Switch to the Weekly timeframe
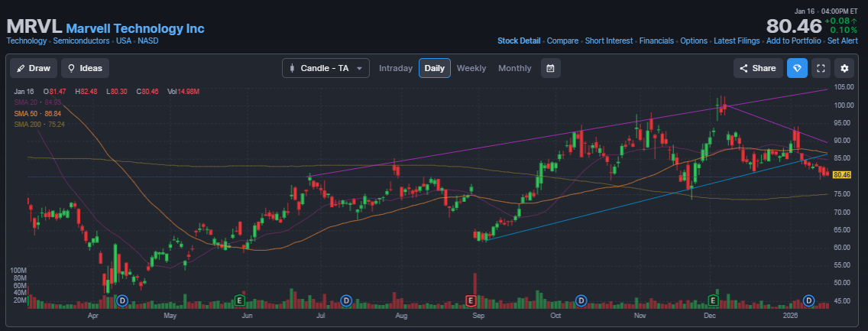Screen dimensions: 868x331 pos(471,68)
